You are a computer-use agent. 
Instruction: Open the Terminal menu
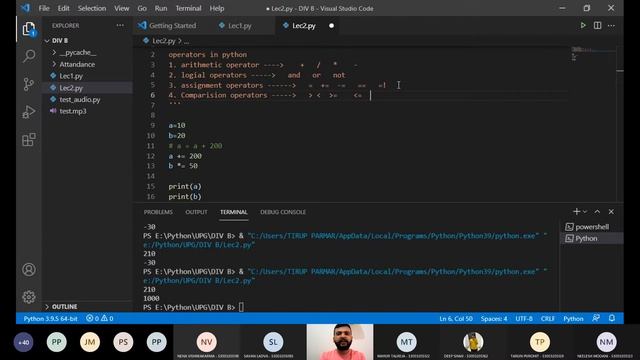tap(188, 8)
